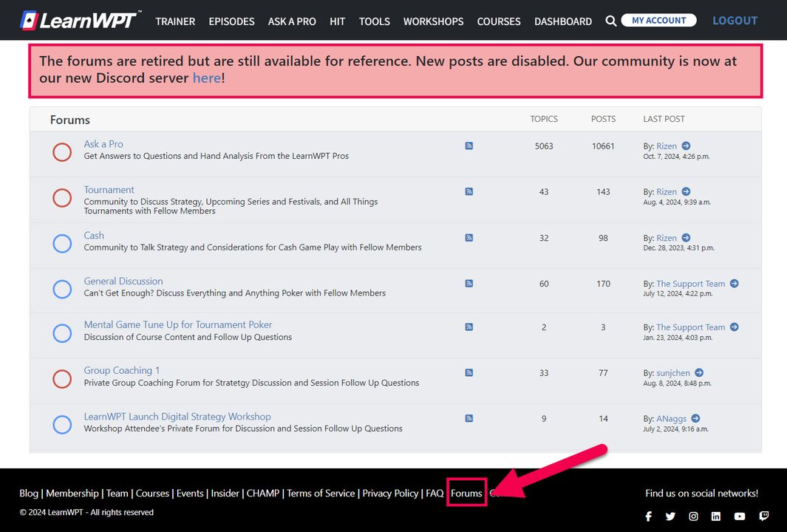
Task: Click RSS icon for Launch Digital Strategy Workshop
Action: 469,418
